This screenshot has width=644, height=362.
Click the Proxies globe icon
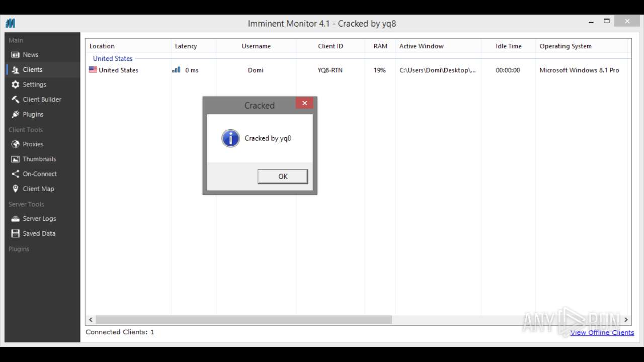15,144
